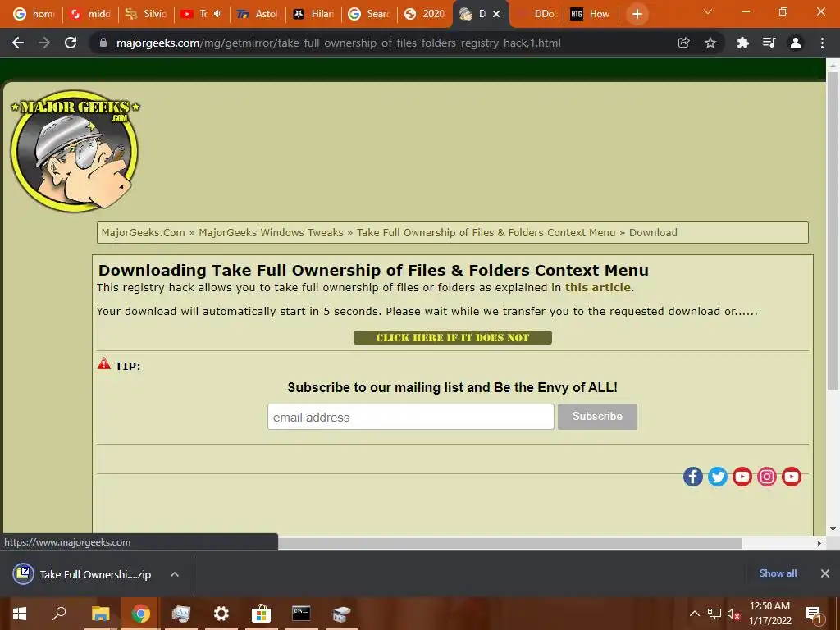Click the browser forward arrow
The image size is (840, 630).
(44, 43)
